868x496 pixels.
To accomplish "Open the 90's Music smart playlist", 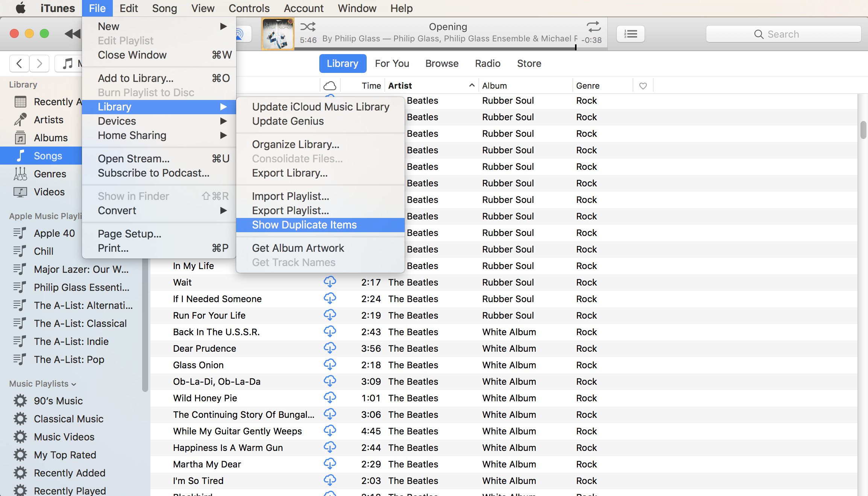I will (58, 401).
